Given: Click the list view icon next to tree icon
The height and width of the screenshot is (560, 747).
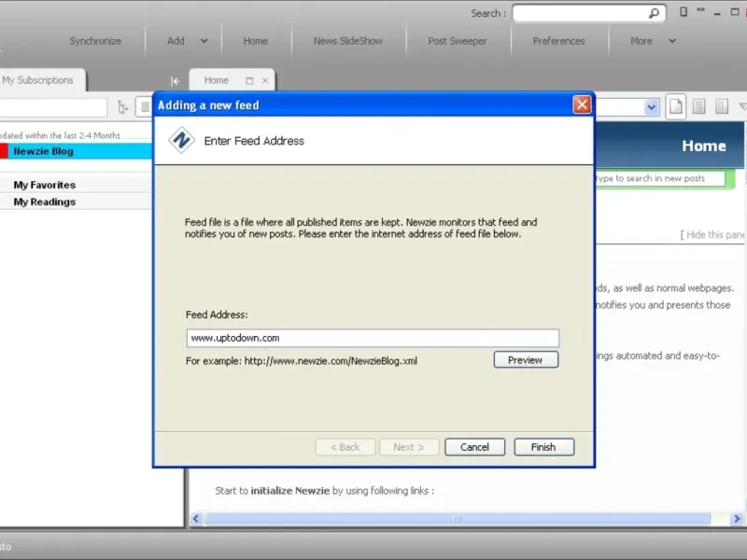Looking at the screenshot, I should [x=144, y=107].
